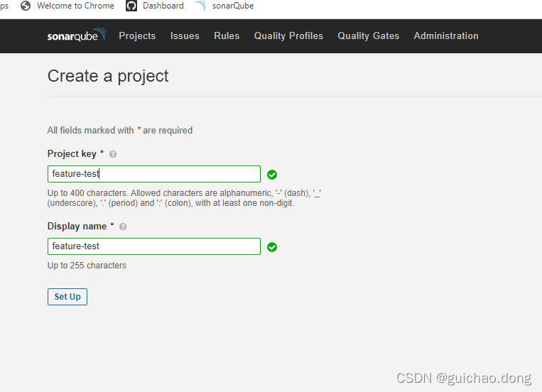Open the Projects menu
Viewport: 542px width, 392px height.
click(137, 36)
